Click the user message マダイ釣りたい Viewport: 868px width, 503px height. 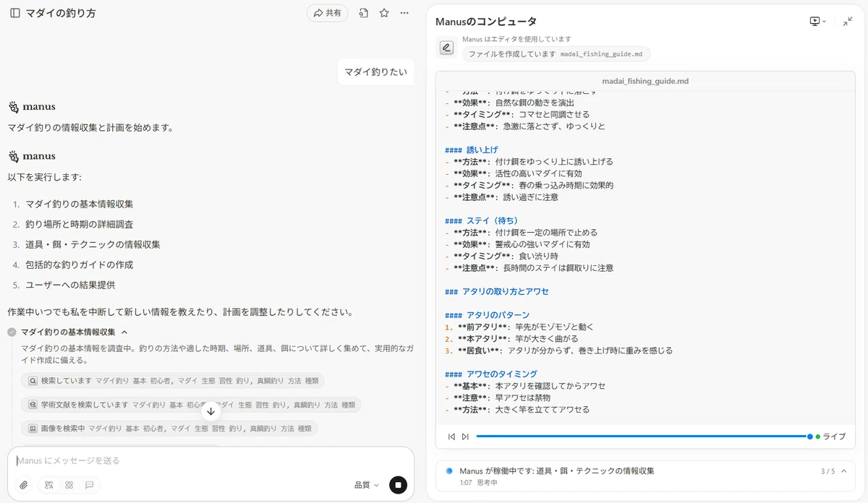(375, 72)
